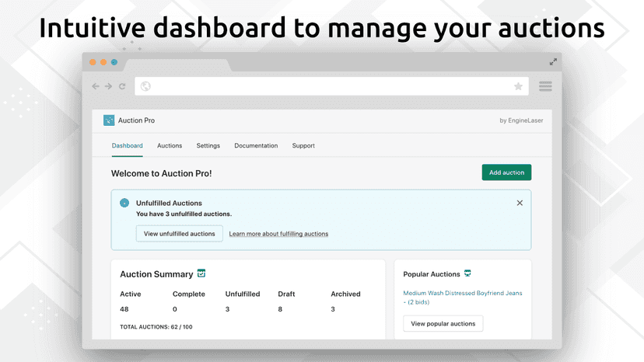The image size is (644, 362).
Task: Click the browser address bar field
Action: click(x=331, y=86)
